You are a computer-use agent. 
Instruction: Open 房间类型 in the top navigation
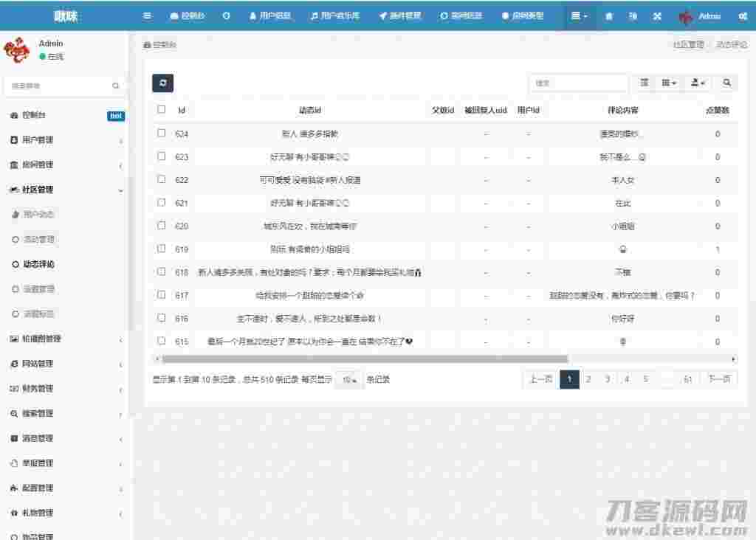click(x=523, y=16)
